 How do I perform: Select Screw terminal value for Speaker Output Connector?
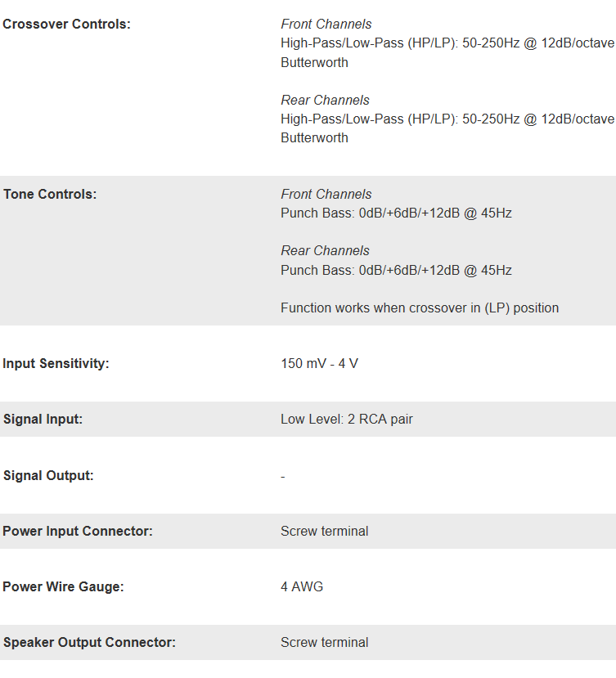(324, 643)
